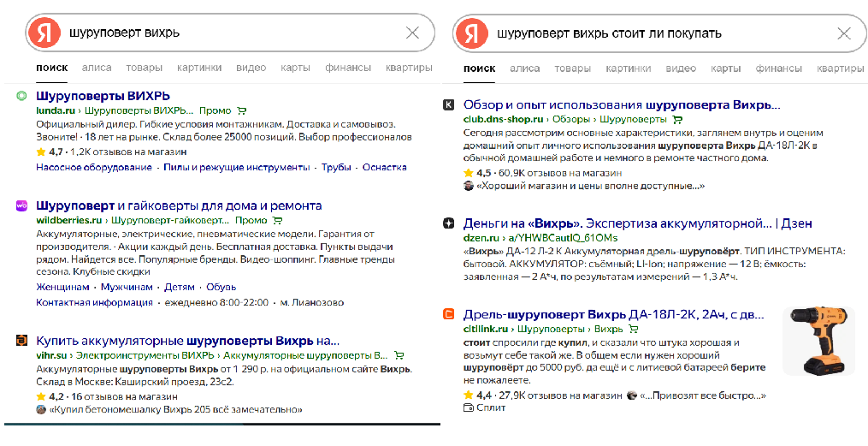Viewport: 868px width, 446px height.
Task: Click the left search field with шуруповерт вихрь
Action: point(230,33)
